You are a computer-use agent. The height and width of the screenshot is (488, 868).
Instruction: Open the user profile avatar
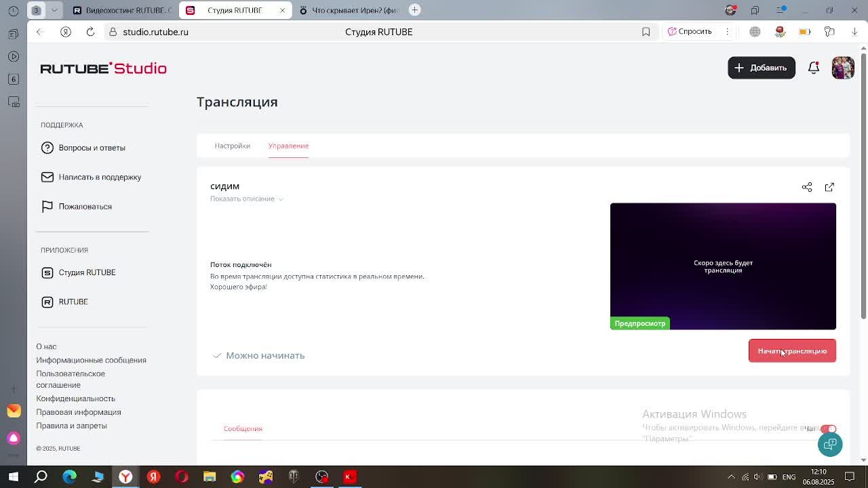pos(843,68)
